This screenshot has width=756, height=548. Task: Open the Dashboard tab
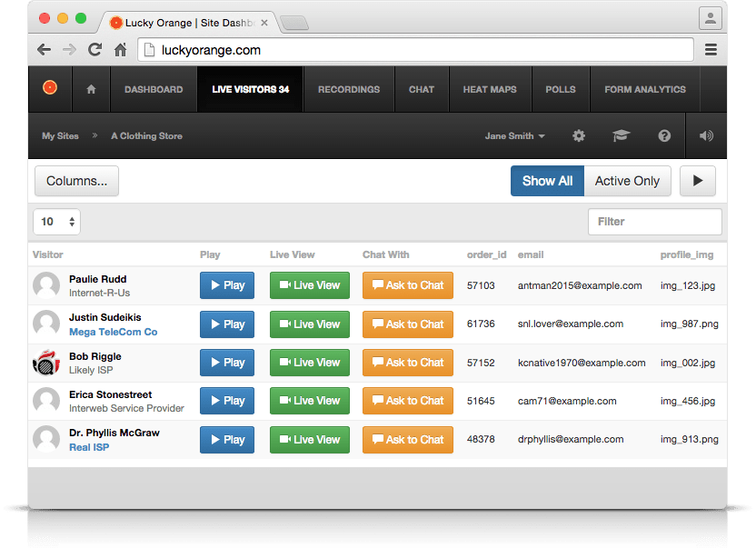[154, 89]
